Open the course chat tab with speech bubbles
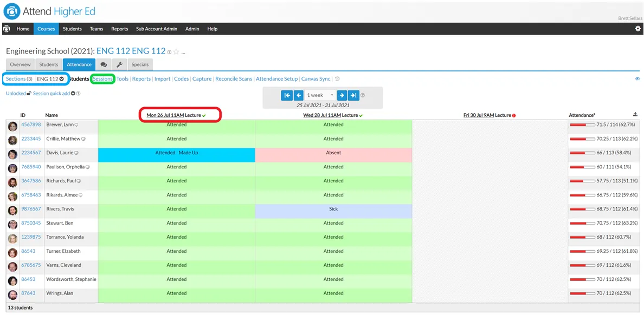The width and height of the screenshot is (644, 315). 104,65
